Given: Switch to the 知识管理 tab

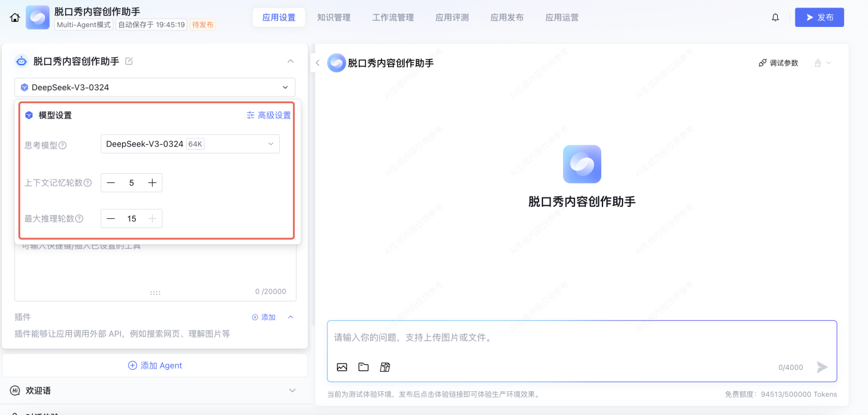Looking at the screenshot, I should point(334,18).
